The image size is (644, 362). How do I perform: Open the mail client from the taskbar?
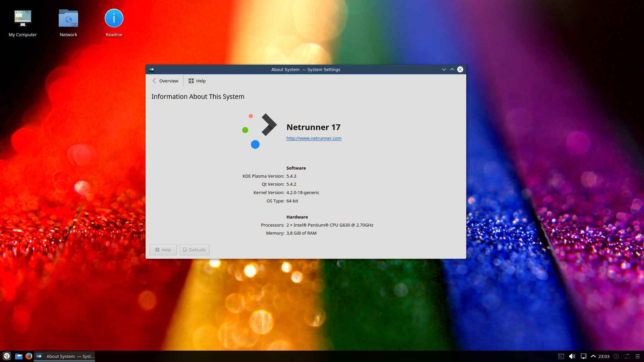click(x=18, y=356)
